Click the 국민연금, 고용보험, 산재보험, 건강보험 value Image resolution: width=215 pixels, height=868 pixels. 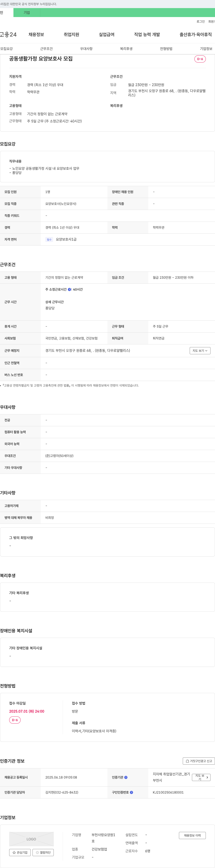pyautogui.click(x=71, y=338)
